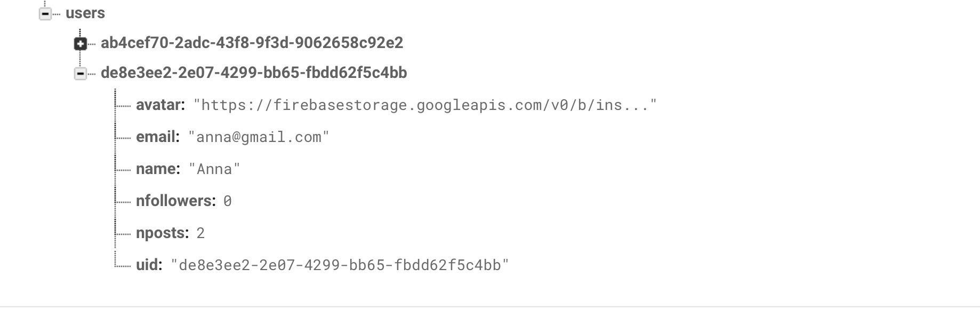Viewport: 980px width, 316px height.
Task: Edit the uid string value
Action: point(340,265)
